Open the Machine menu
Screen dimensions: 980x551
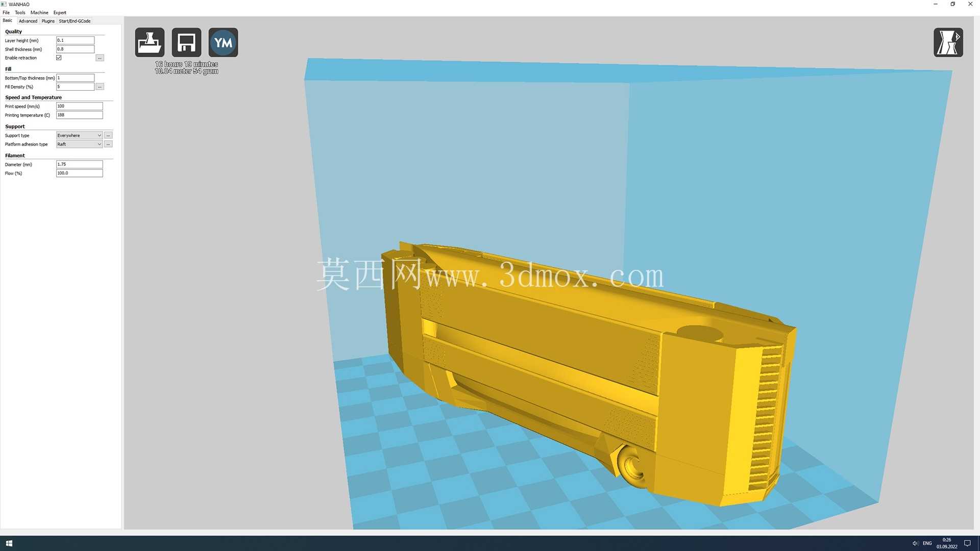[39, 12]
